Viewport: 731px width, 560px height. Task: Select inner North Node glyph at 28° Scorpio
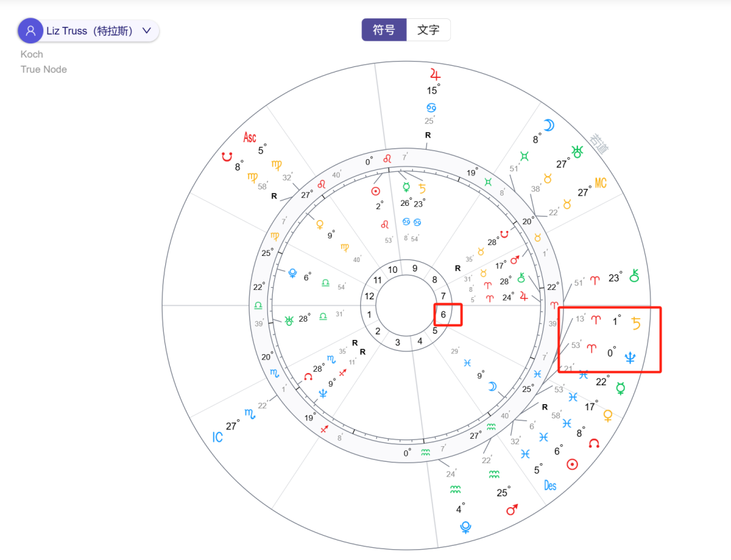(x=308, y=376)
